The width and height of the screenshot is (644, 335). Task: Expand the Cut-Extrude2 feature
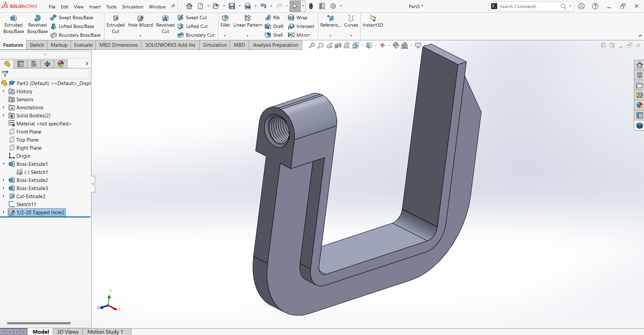coord(4,196)
